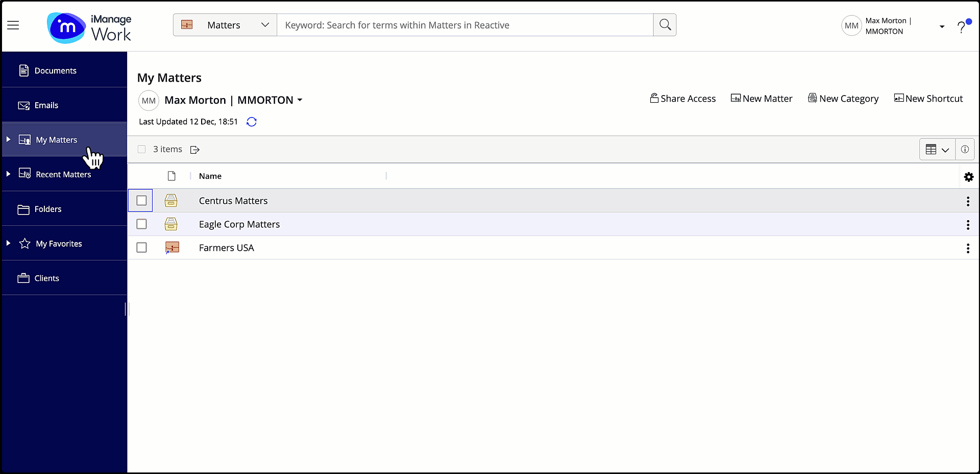Screen dimensions: 980x474
Task: Click the iManage Work logo
Action: pos(89,28)
